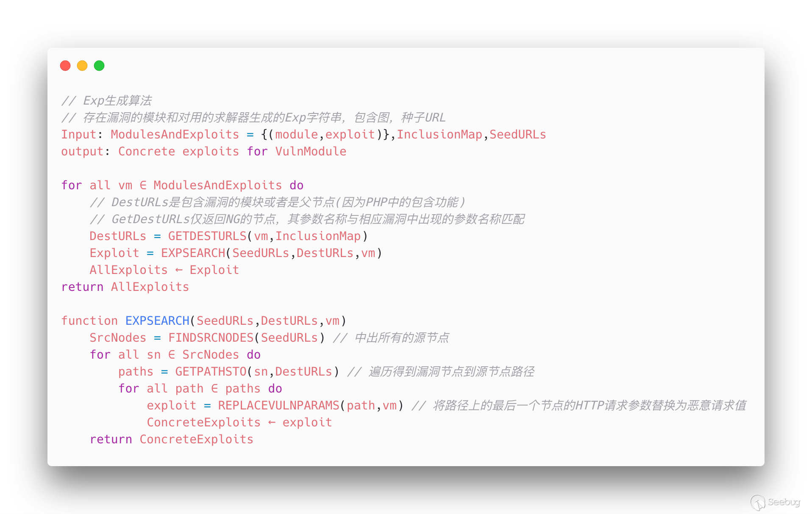Click 'ConcreteExploits' on the final return line
The width and height of the screenshot is (812, 514).
(x=197, y=439)
